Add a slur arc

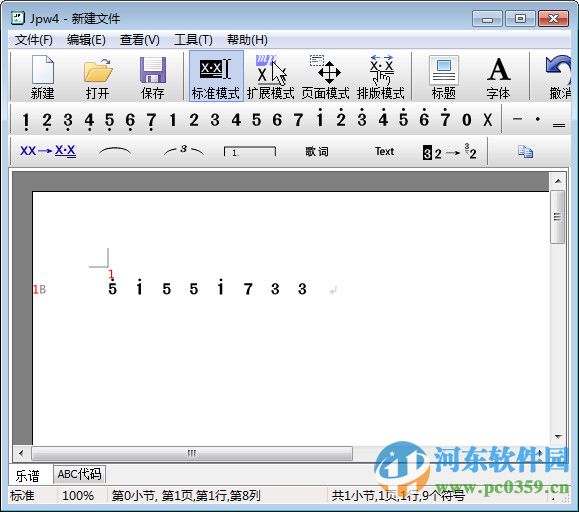(115, 152)
